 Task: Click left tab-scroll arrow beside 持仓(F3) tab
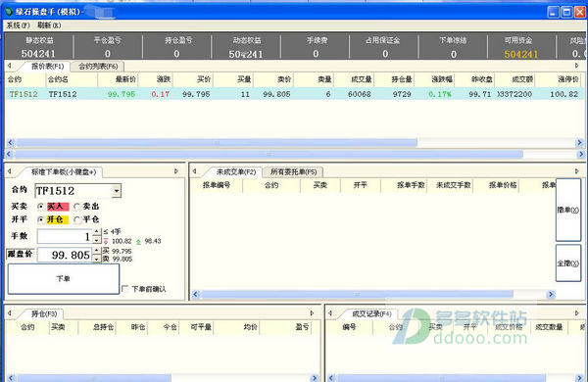pyautogui.click(x=10, y=313)
